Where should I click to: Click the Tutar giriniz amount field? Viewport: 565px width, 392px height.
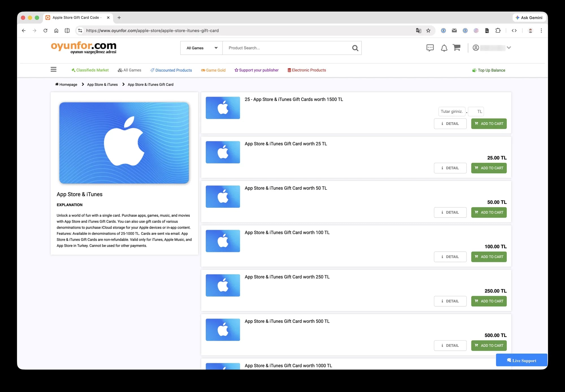tap(451, 111)
